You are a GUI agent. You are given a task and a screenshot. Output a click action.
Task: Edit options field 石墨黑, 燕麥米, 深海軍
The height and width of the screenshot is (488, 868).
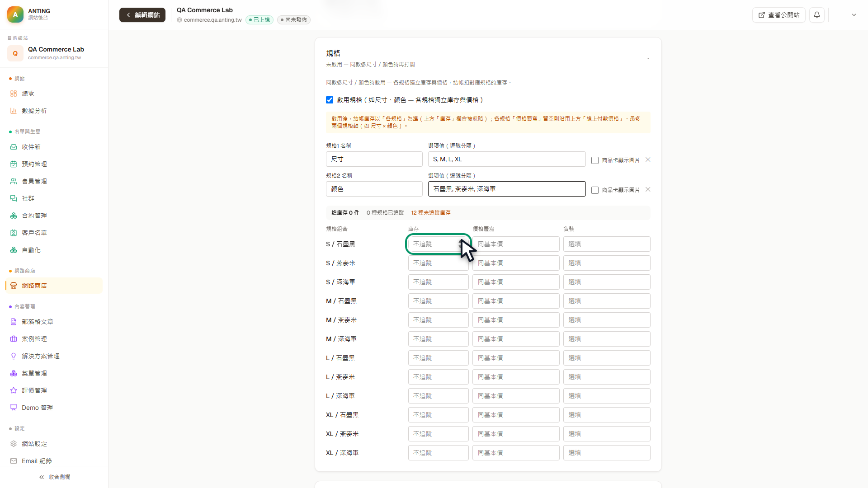point(507,189)
